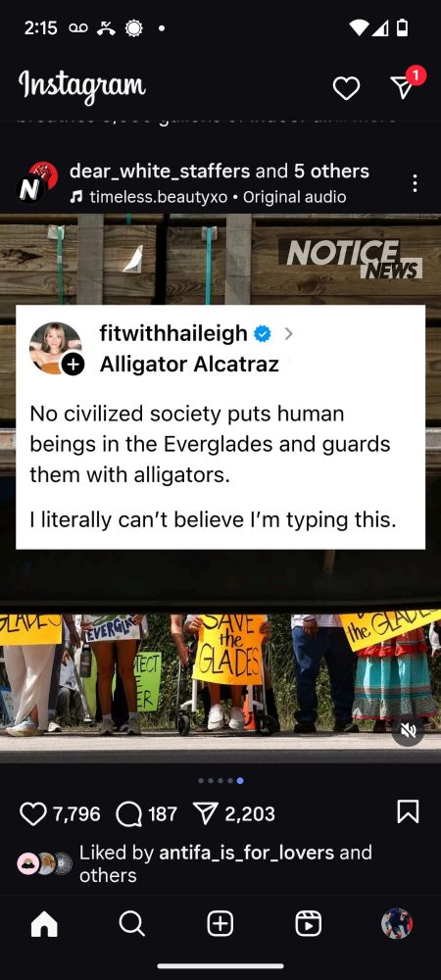The image size is (441, 980).
Task: Unmute video with the speaker icon
Action: point(408,730)
